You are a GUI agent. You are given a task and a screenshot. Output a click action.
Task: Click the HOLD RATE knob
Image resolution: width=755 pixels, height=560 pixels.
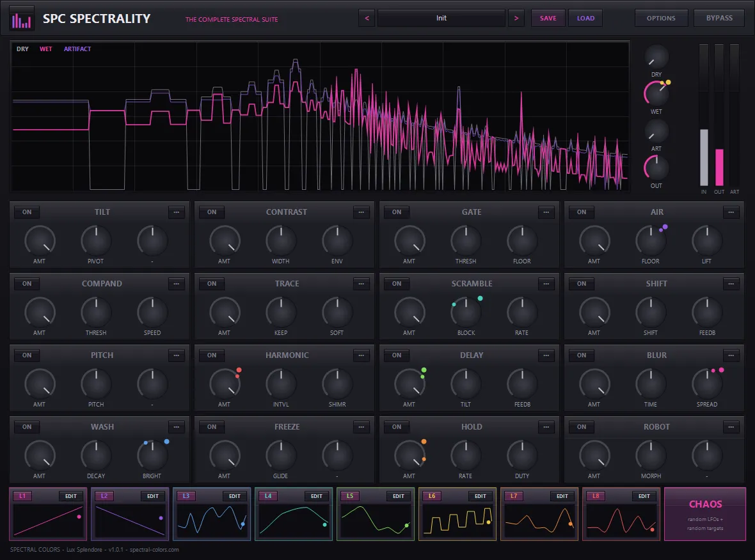tap(466, 456)
